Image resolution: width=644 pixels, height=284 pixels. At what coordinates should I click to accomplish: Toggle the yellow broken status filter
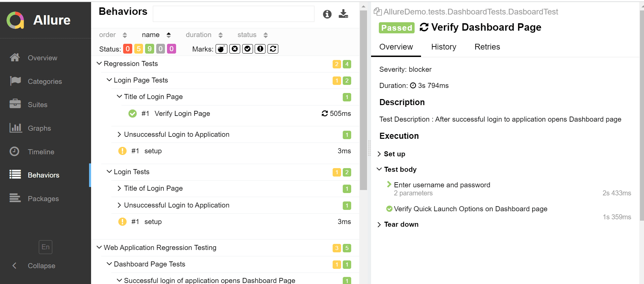tap(139, 49)
